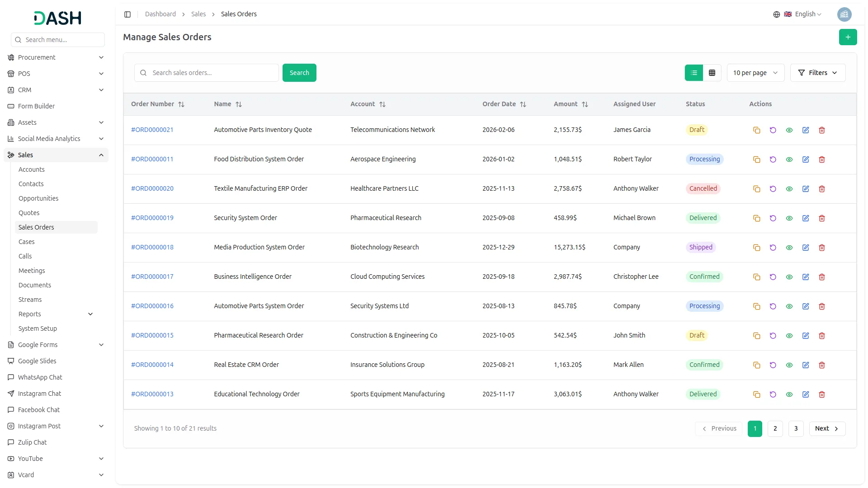Click the purple refresh icon for Security System Order
868x488 pixels.
point(773,218)
